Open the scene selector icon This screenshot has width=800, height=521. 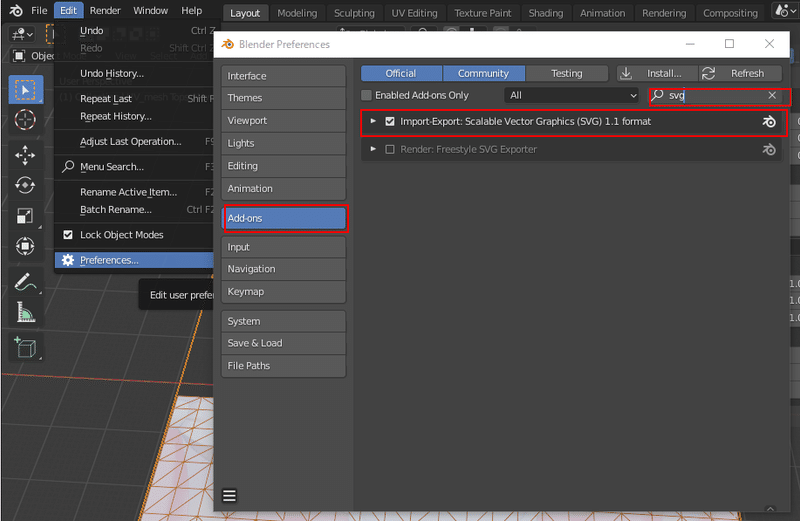click(784, 10)
